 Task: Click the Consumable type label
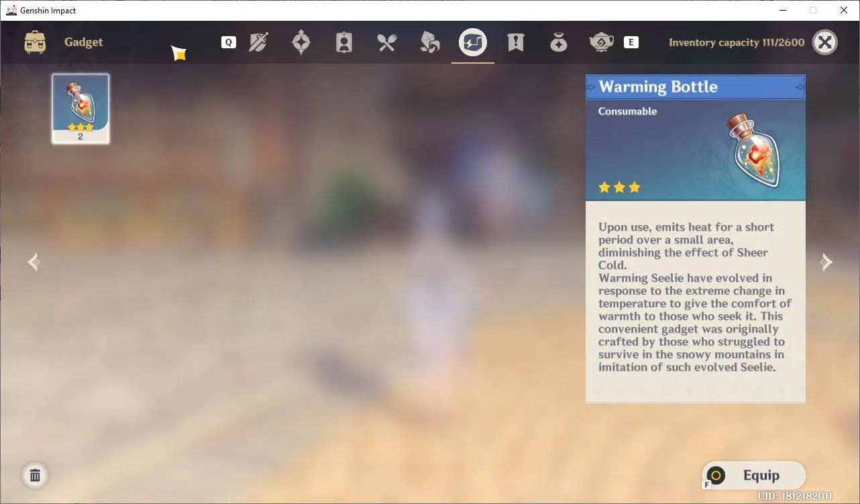627,111
